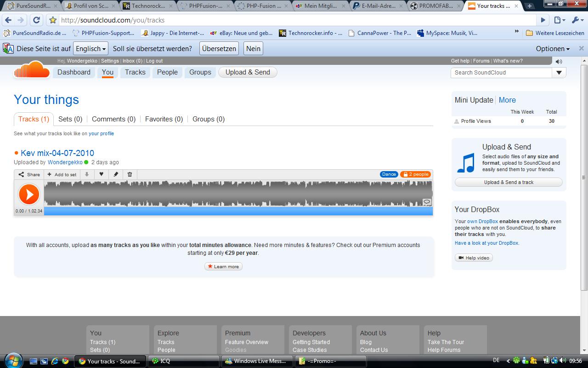588x368 pixels.
Task: Click the blue comment timeline bar
Action: click(x=238, y=211)
